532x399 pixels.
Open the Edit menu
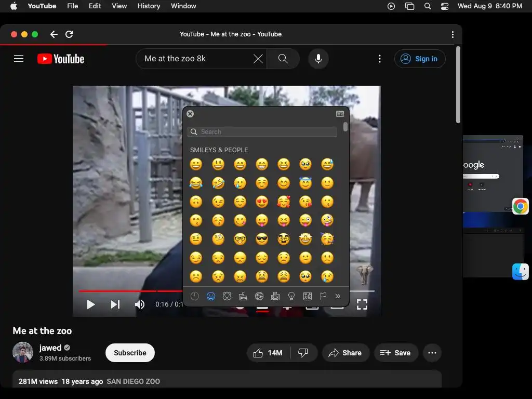(95, 6)
